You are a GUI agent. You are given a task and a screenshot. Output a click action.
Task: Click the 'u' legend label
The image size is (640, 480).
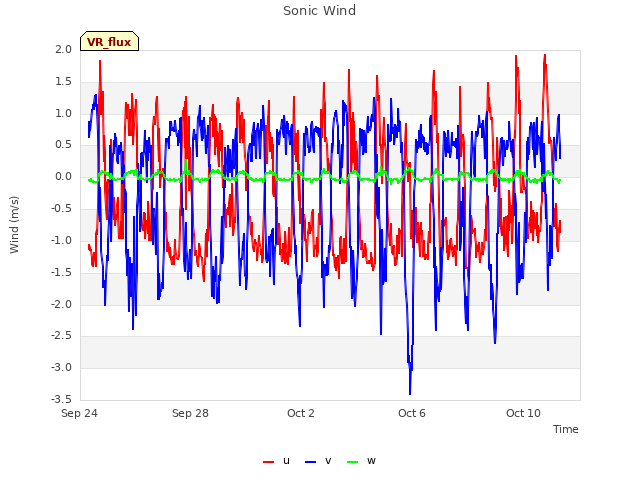[286, 460]
